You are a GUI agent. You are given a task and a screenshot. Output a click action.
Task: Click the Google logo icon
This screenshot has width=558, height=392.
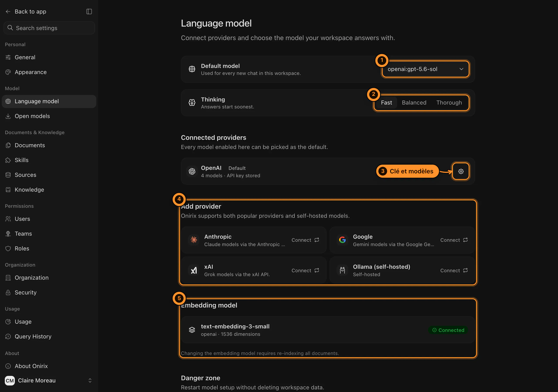342,240
